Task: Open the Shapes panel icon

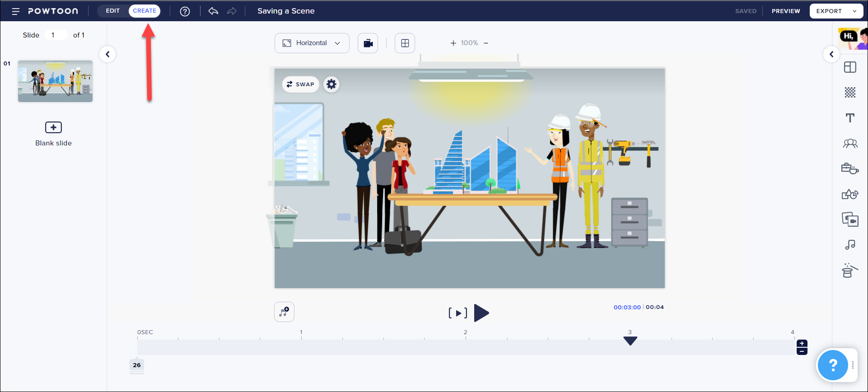Action: (x=850, y=194)
